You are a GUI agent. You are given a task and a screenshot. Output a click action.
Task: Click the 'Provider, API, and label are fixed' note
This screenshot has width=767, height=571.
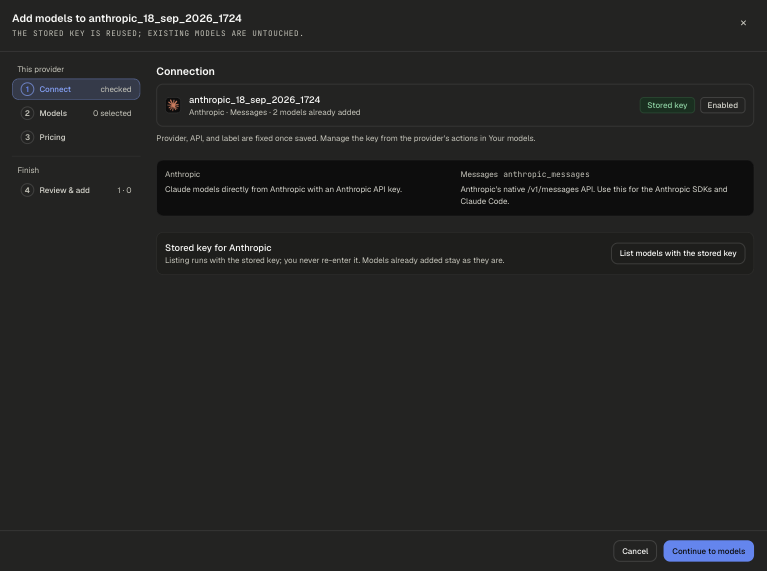[346, 138]
